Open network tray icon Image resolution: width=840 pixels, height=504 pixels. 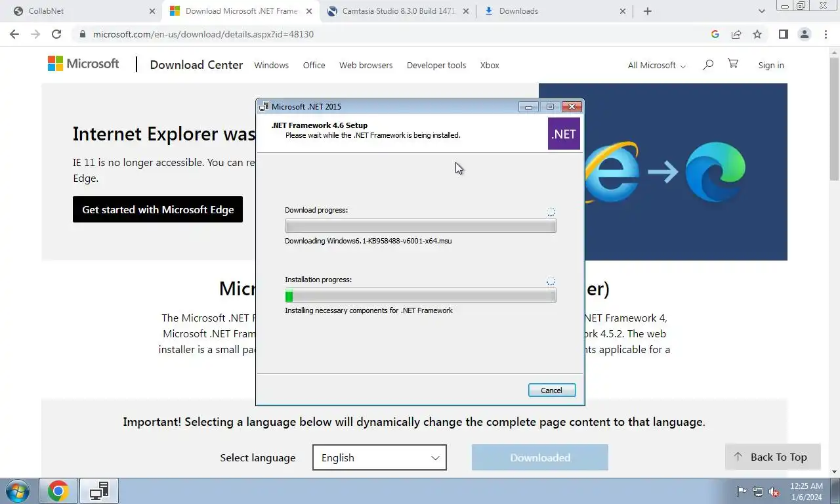[x=758, y=492]
